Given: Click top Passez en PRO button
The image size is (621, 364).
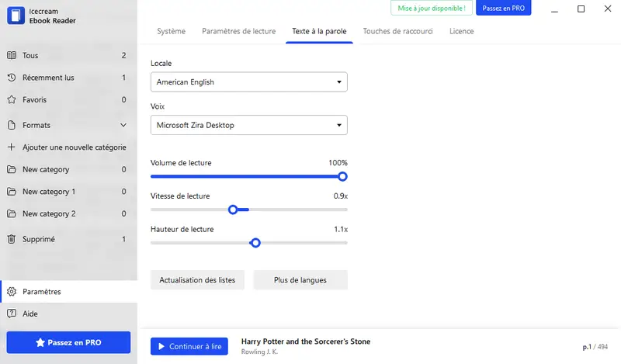Looking at the screenshot, I should click(503, 9).
